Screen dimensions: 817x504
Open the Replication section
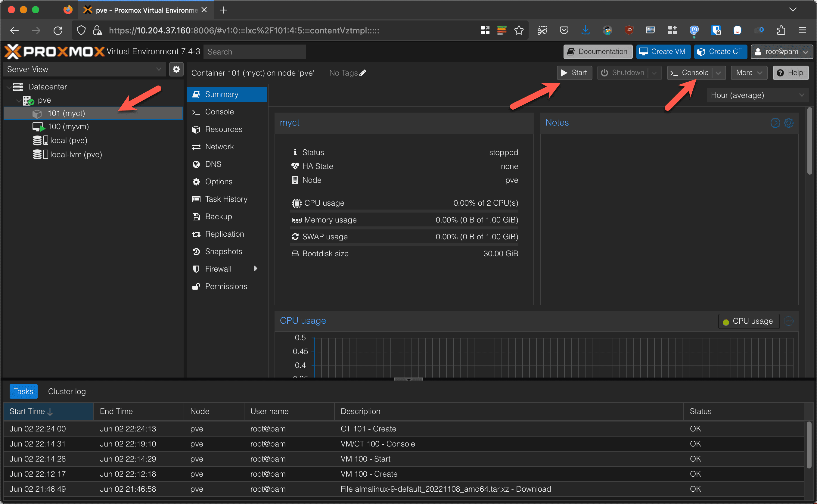pos(227,234)
